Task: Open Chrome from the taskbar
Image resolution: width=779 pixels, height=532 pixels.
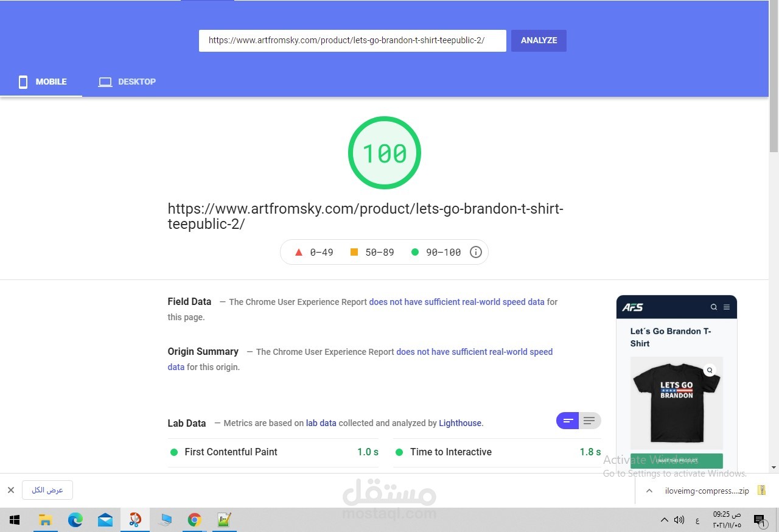Action: click(x=194, y=520)
